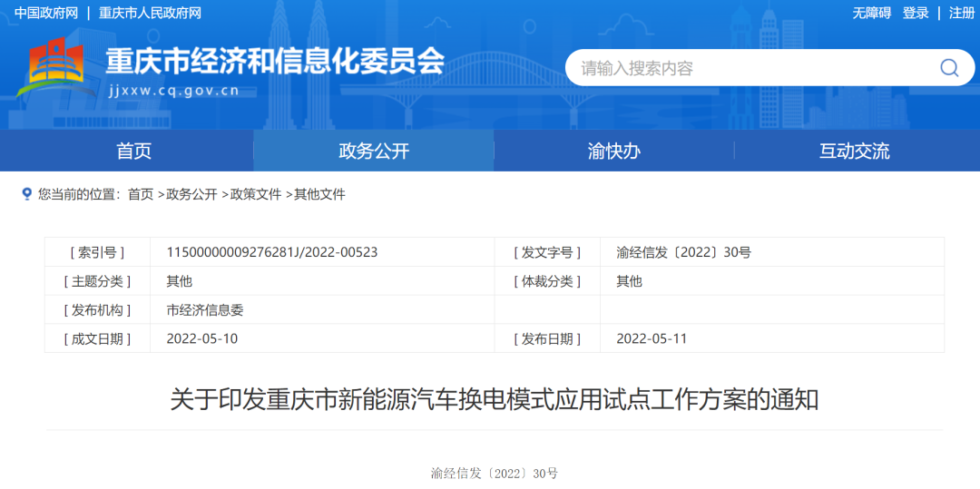The image size is (980, 489).
Task: Click the document title about 换电模式应用试点
Action: 495,399
